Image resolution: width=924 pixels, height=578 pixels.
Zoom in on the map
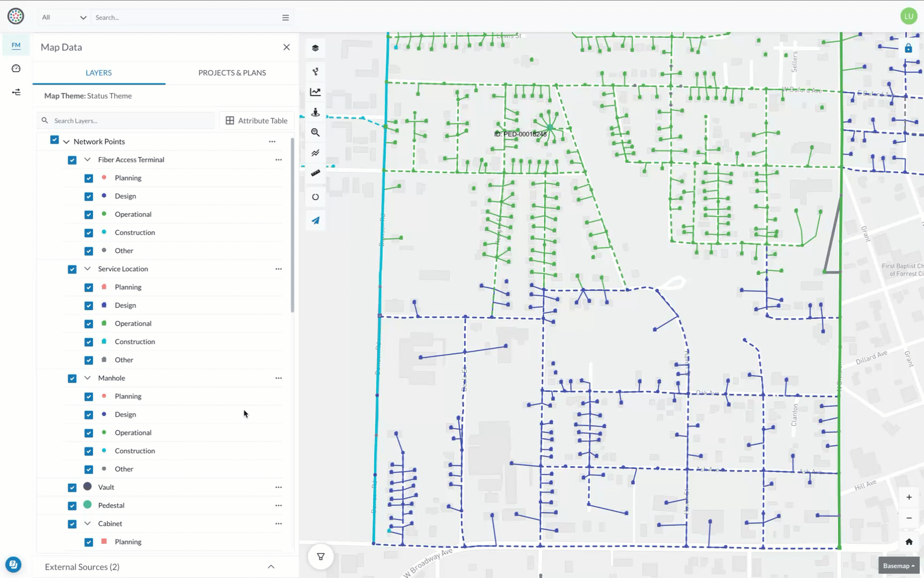pos(908,497)
